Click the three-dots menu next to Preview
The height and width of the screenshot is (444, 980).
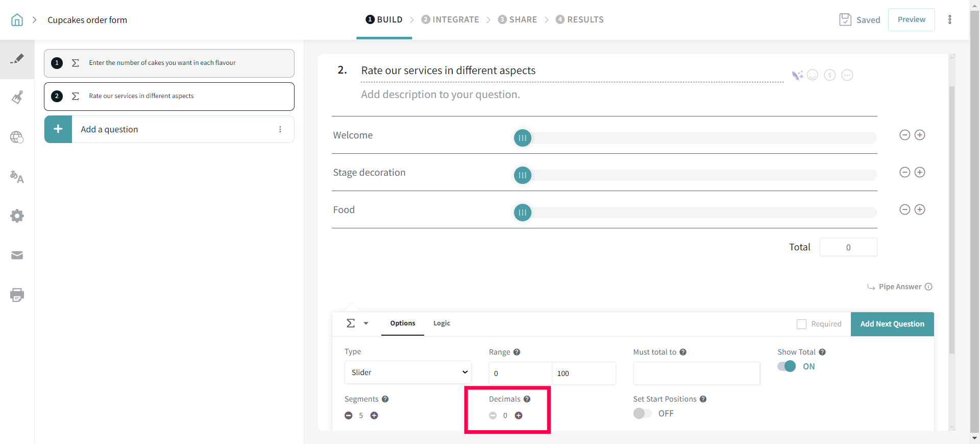click(949, 19)
